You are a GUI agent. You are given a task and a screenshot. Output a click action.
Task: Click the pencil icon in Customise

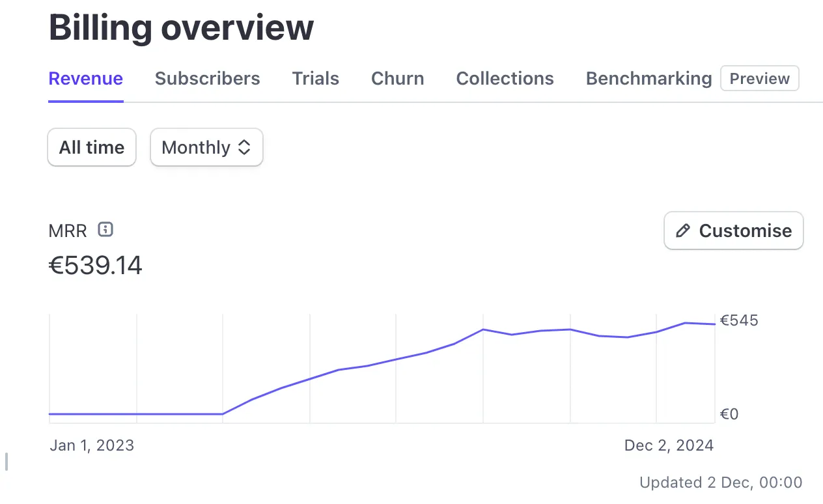683,231
